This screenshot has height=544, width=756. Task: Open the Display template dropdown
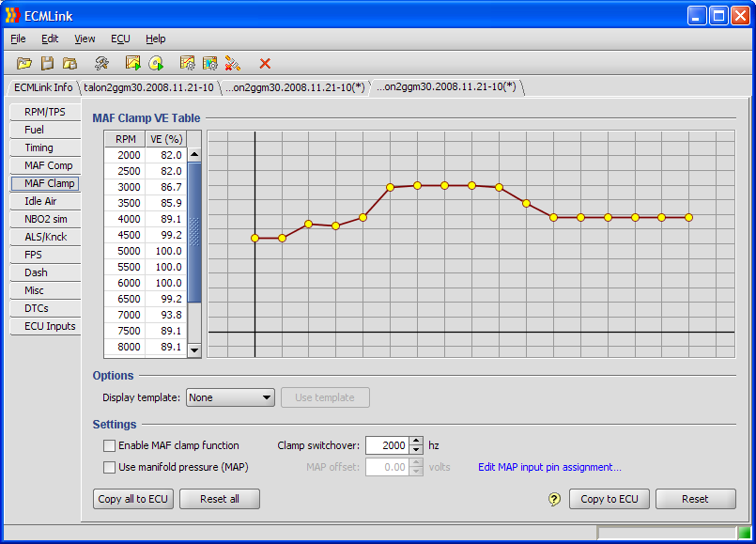point(230,397)
